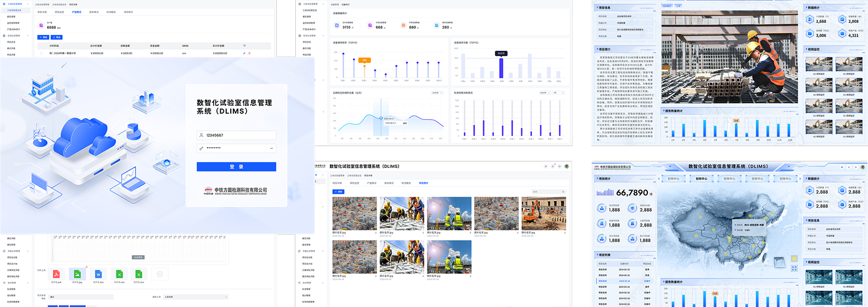Click the fullscreen expand icon below the map

(x=794, y=268)
